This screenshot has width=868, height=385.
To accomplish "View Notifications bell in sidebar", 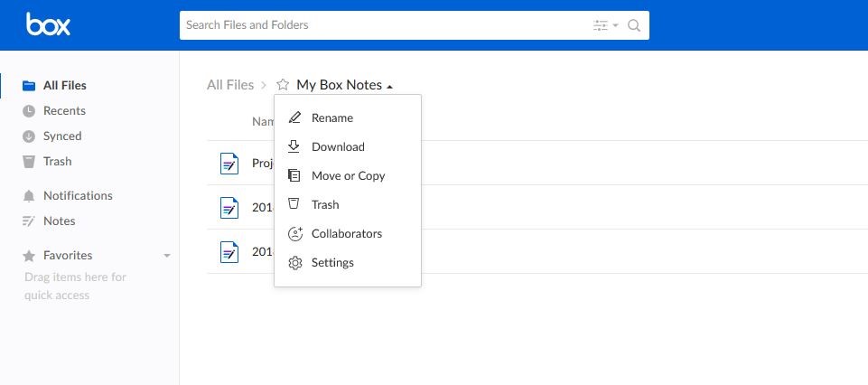I will [x=29, y=195].
